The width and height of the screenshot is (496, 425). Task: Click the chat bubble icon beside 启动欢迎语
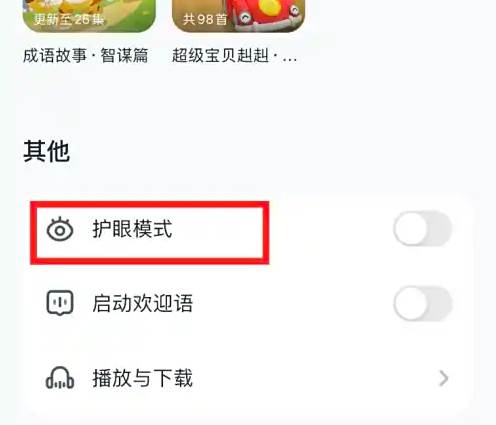[x=60, y=303]
